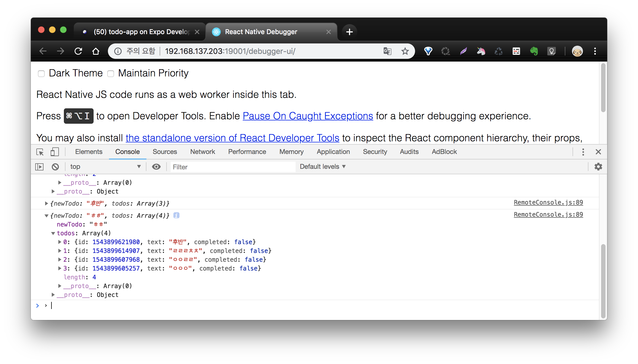Click the Google Translate icon in the address bar
This screenshot has width=638, height=364.
click(387, 51)
